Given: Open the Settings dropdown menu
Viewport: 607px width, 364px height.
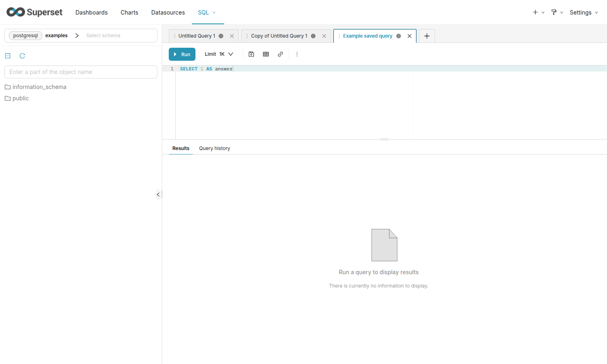Looking at the screenshot, I should pyautogui.click(x=584, y=13).
